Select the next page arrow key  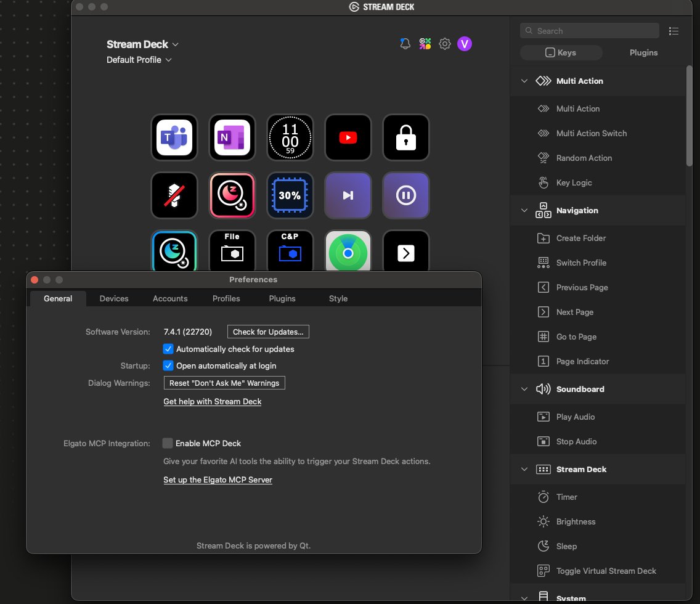[x=406, y=251]
